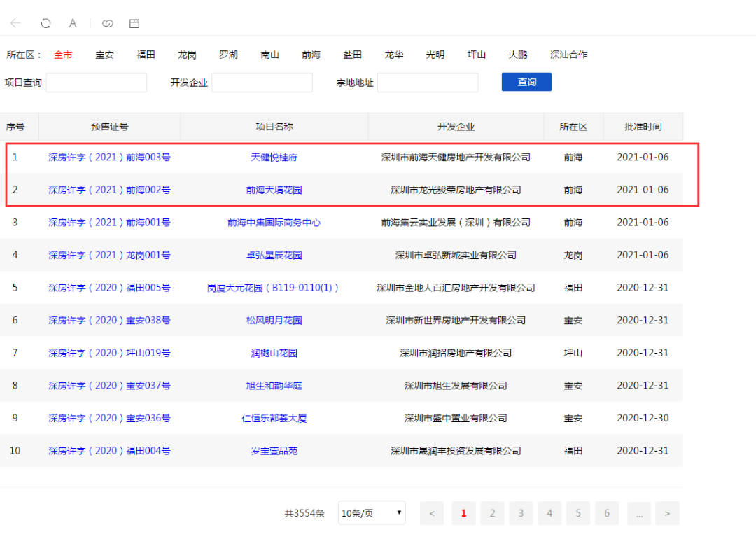The height and width of the screenshot is (558, 756).
Task: Click the 项目名称 column header
Action: pyautogui.click(x=274, y=126)
